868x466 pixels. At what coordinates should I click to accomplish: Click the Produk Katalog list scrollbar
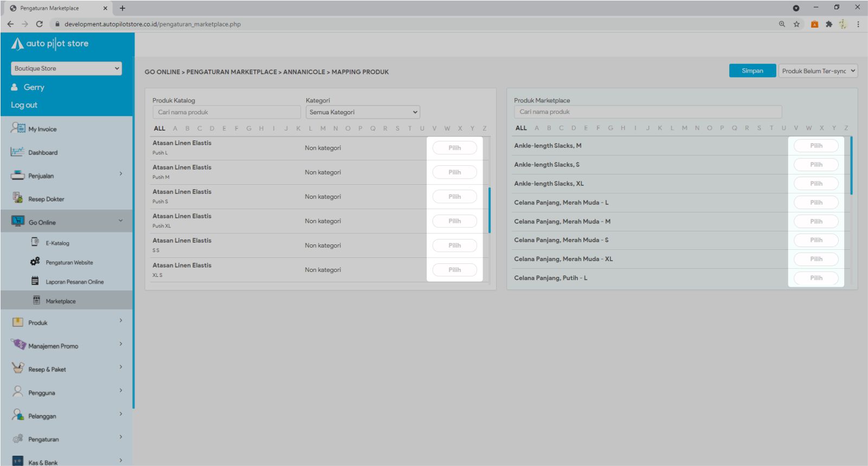pyautogui.click(x=490, y=210)
